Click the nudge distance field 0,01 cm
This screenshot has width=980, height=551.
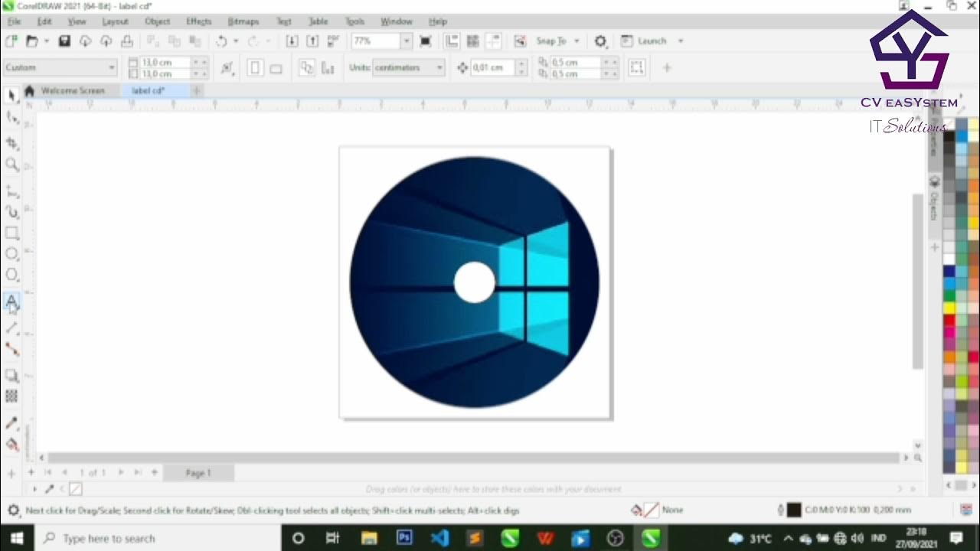point(493,67)
